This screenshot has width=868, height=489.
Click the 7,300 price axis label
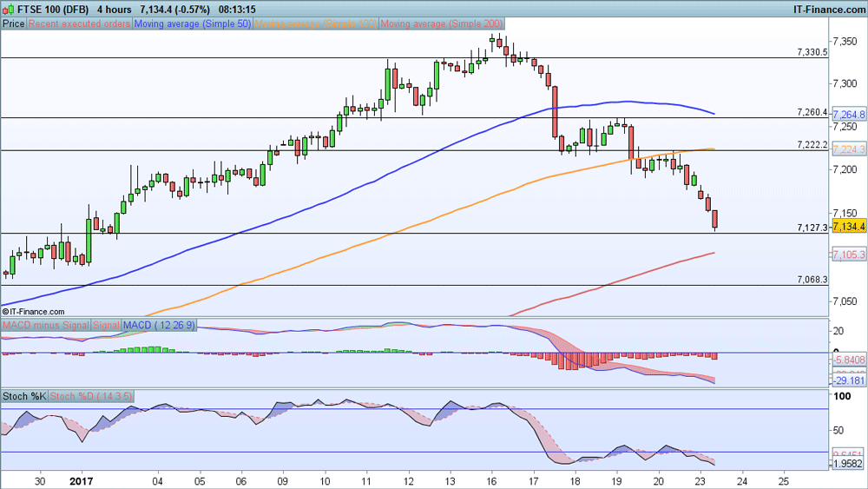(845, 83)
